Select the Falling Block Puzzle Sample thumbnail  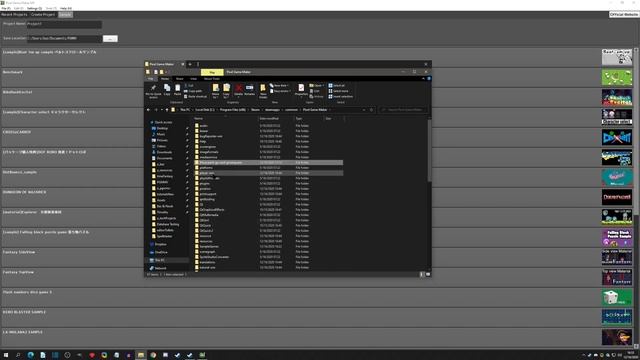click(617, 237)
